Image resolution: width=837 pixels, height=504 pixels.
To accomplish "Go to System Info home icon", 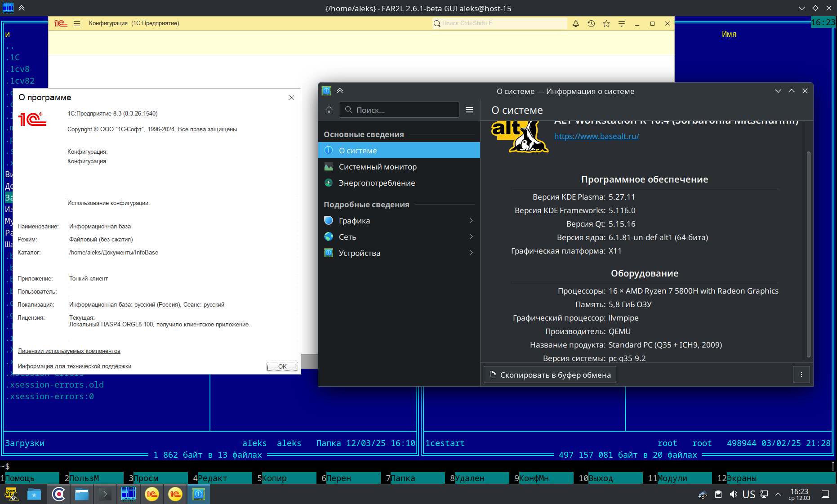I will [x=329, y=110].
